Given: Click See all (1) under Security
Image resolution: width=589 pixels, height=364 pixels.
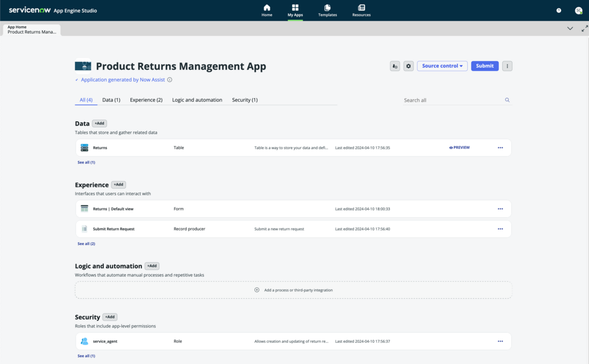Looking at the screenshot, I should point(86,356).
